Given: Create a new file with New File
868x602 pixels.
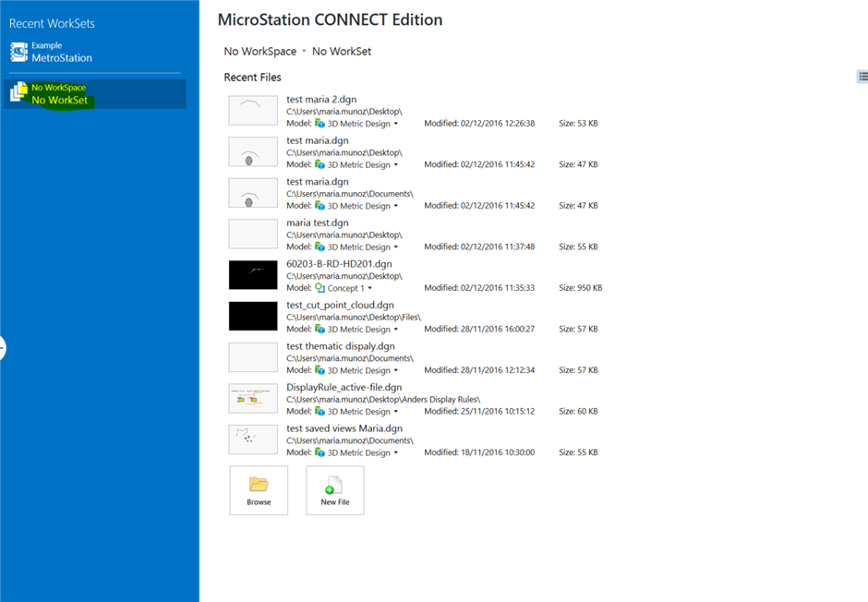Looking at the screenshot, I should click(x=335, y=490).
